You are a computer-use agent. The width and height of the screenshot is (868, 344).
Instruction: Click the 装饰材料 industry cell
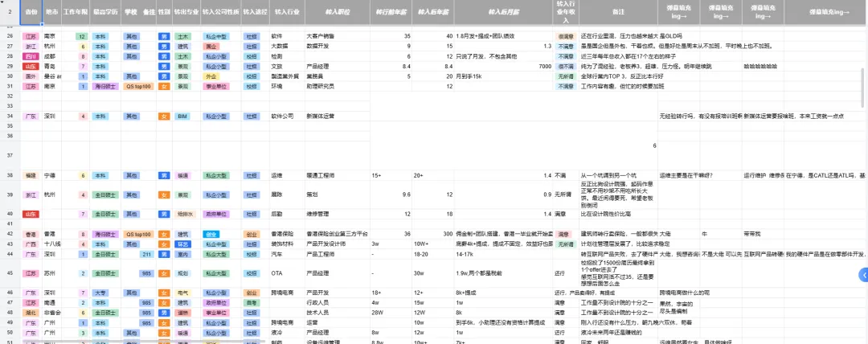287,244
